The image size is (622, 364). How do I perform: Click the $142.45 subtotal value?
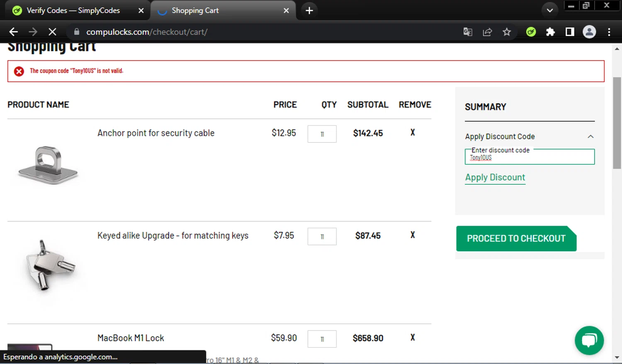click(x=368, y=133)
